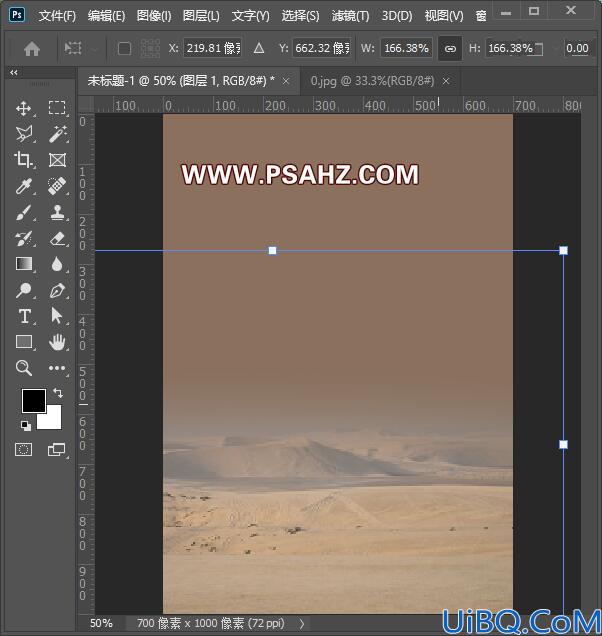Select the Clone Stamp tool
Image resolution: width=602 pixels, height=636 pixels.
(57, 212)
